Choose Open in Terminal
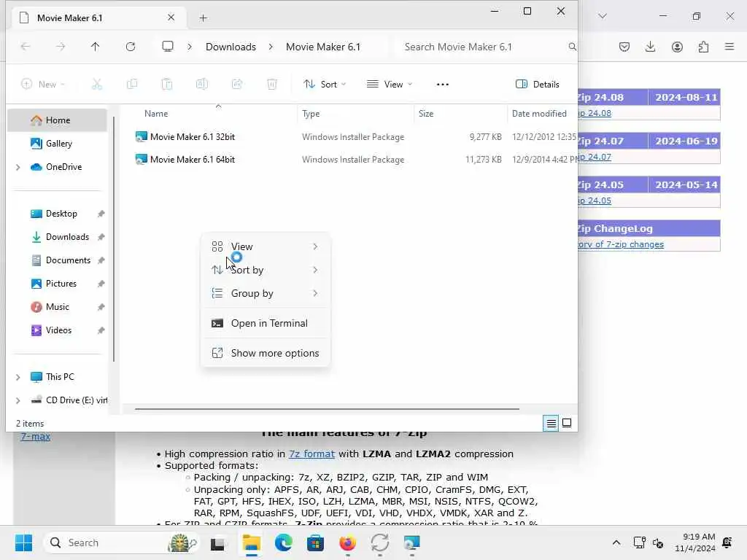 (x=266, y=323)
